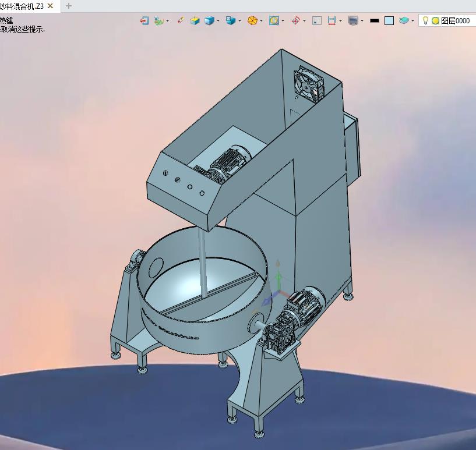
Task: Open dropdown beside red crosshair icon
Action: tap(304, 20)
